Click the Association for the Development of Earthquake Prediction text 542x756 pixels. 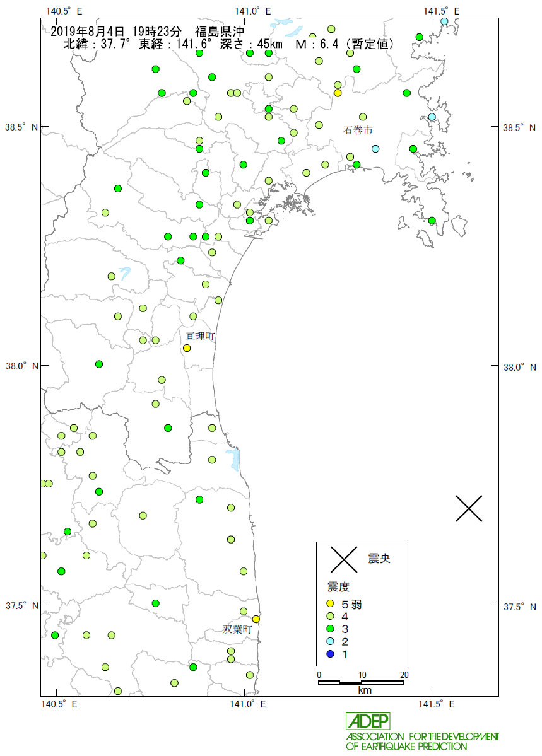point(422,741)
